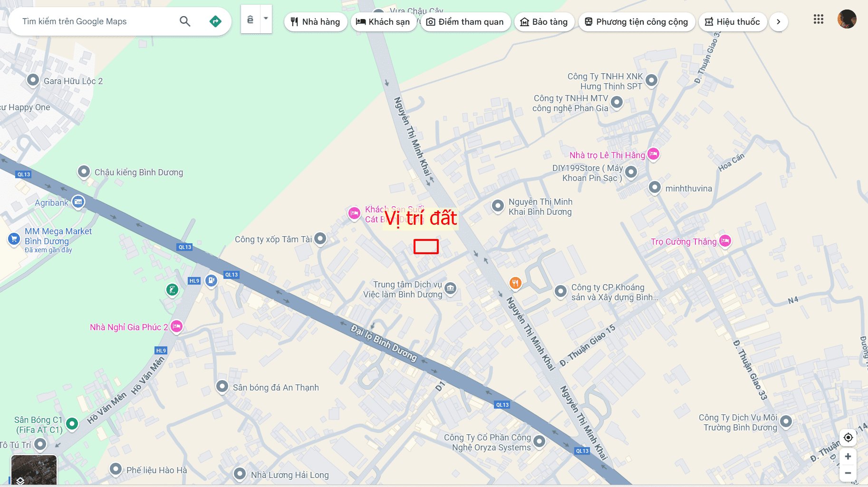Click the Google apps grid icon

[x=818, y=19]
